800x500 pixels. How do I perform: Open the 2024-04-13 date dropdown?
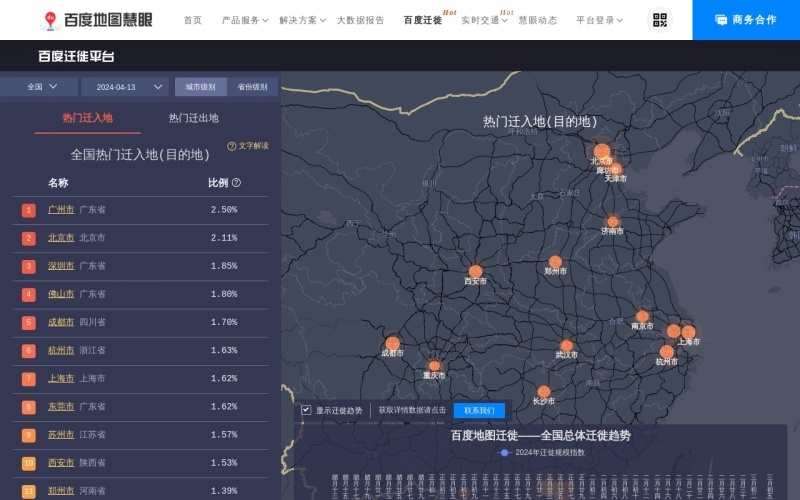pyautogui.click(x=125, y=87)
